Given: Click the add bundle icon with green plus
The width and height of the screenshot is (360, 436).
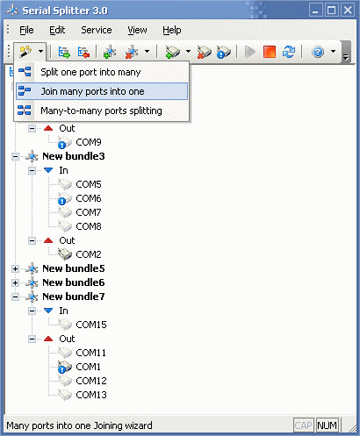Looking at the screenshot, I should click(x=110, y=52).
